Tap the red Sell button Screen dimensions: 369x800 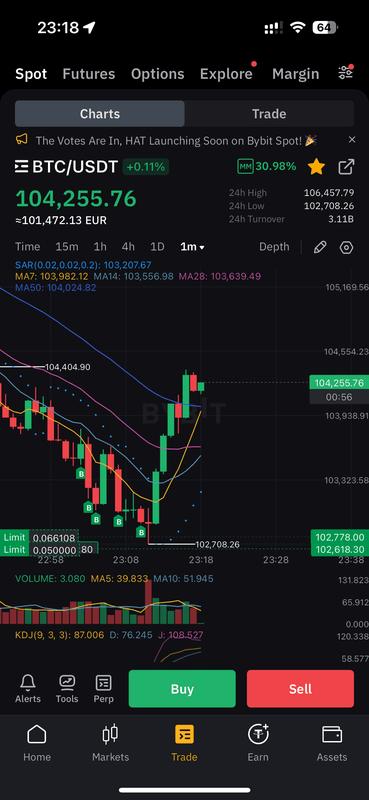pos(300,689)
